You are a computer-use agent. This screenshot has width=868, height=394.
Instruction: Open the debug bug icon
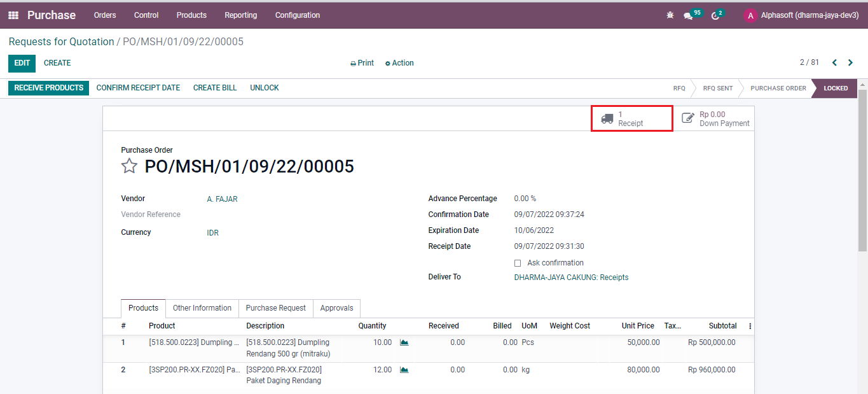click(x=670, y=15)
